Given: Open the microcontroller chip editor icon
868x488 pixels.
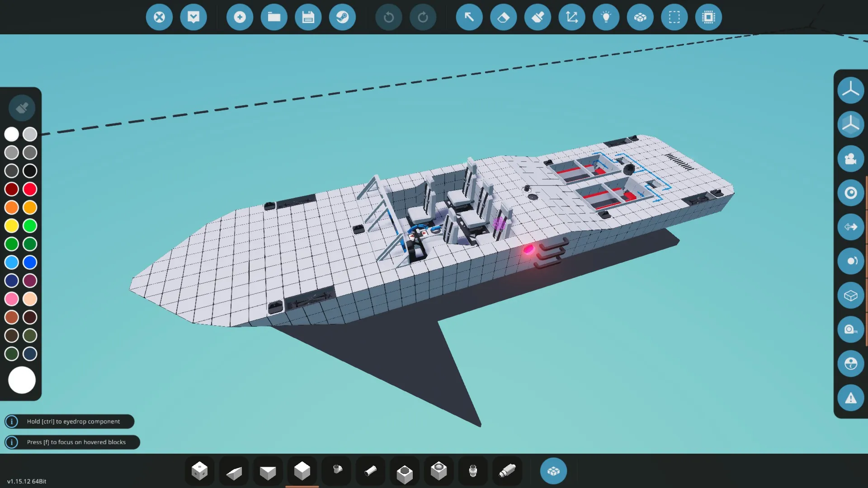Looking at the screenshot, I should (x=708, y=17).
